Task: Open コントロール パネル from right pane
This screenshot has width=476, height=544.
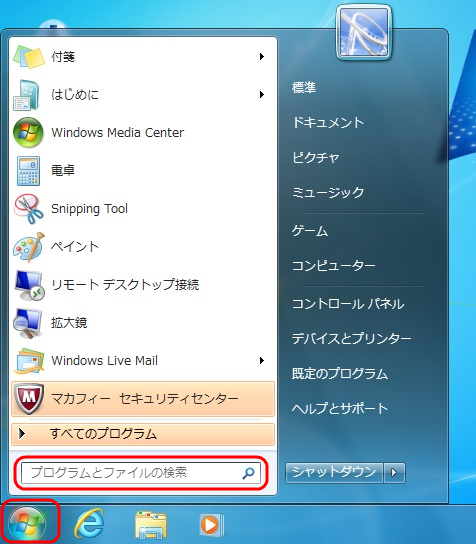Action: click(x=348, y=304)
